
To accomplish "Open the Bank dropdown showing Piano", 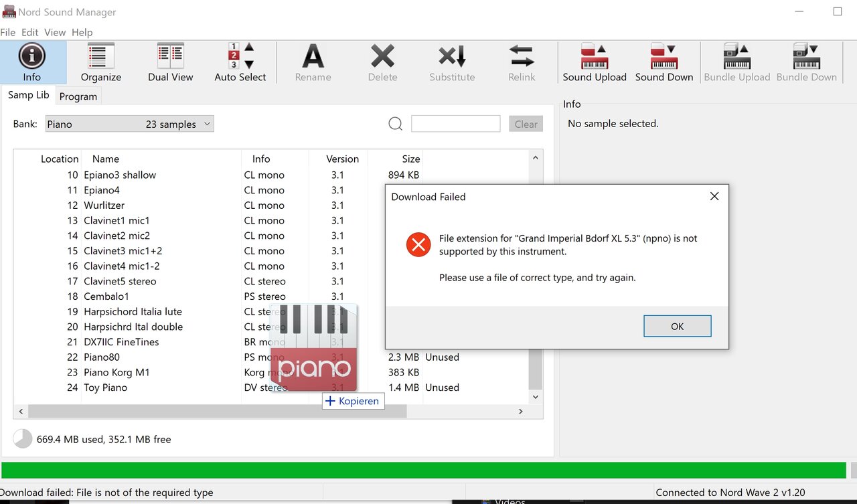I will pos(130,124).
